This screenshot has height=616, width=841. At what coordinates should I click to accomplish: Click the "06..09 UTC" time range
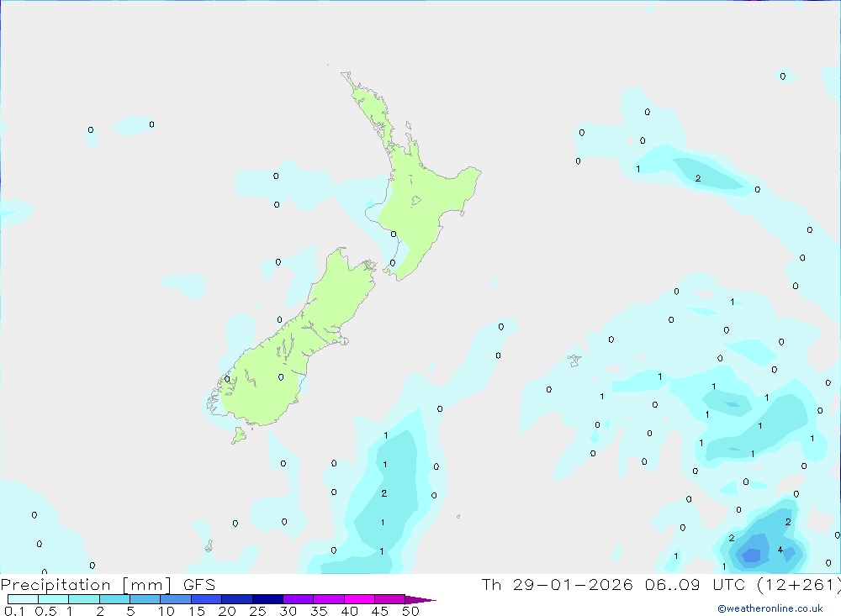[x=696, y=584]
